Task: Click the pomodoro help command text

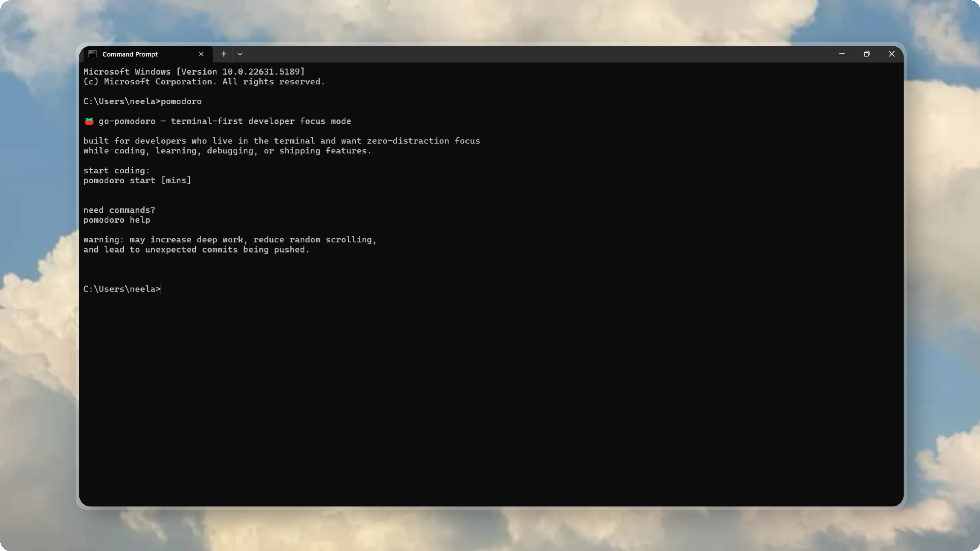Action: [117, 220]
